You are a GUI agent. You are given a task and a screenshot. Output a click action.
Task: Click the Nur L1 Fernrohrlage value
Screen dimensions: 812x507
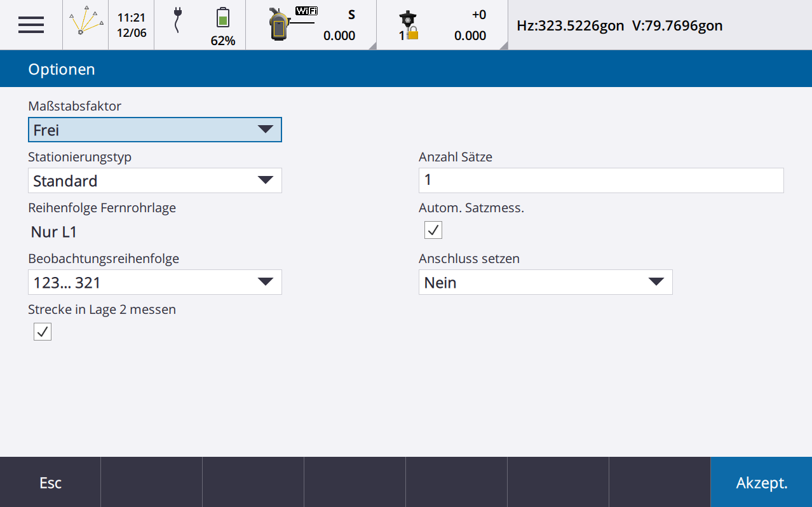(x=54, y=232)
